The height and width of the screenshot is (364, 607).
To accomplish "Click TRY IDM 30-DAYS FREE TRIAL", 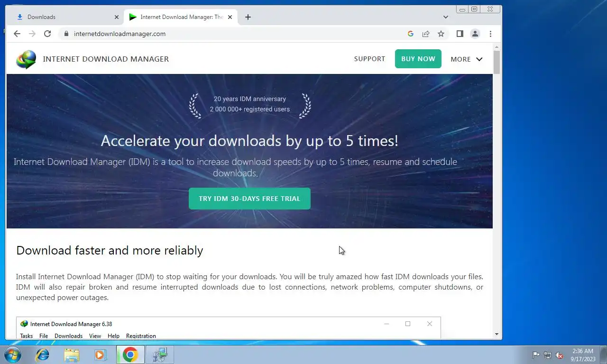I will 249,199.
